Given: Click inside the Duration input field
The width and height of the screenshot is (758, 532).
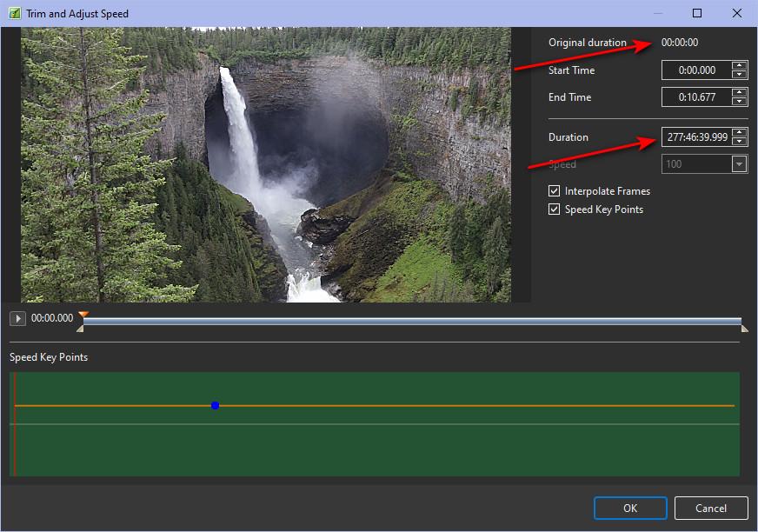Looking at the screenshot, I should click(695, 137).
